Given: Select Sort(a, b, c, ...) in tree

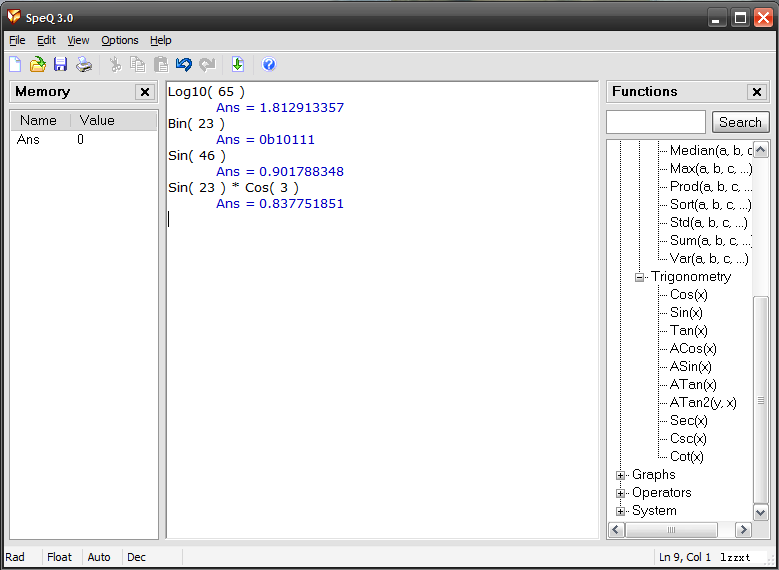Looking at the screenshot, I should click(711, 205).
